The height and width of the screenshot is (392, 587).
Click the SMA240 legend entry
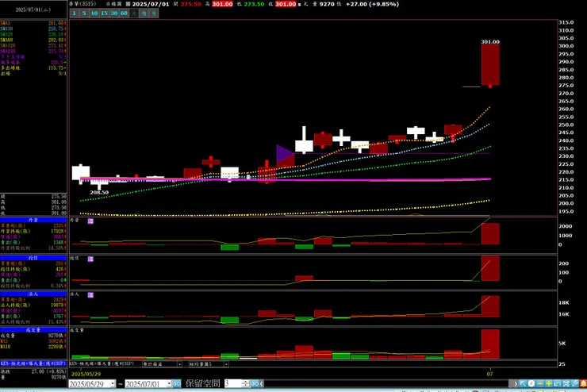click(33, 52)
